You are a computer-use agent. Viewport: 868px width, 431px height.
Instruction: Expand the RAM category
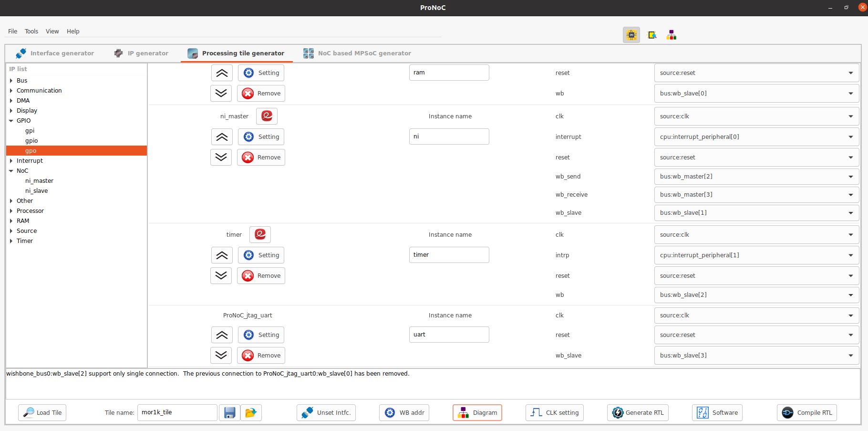click(11, 221)
